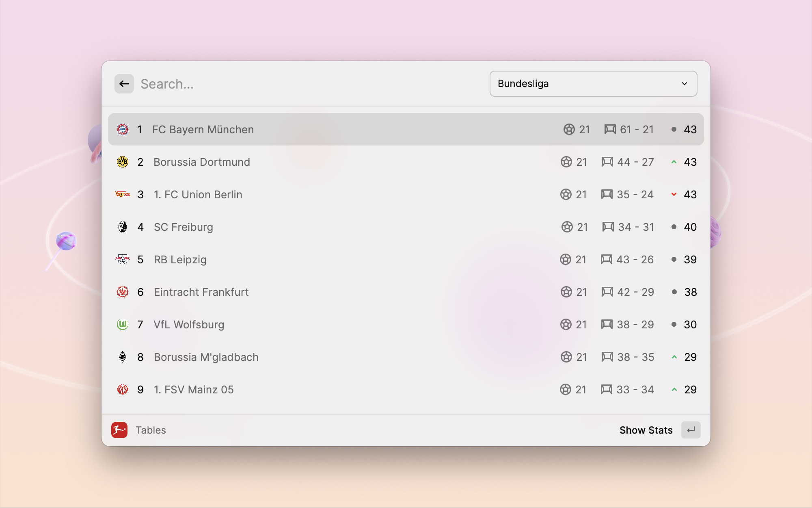
Task: Click Dortmund's green up-arrow rank indicator
Action: (x=674, y=162)
